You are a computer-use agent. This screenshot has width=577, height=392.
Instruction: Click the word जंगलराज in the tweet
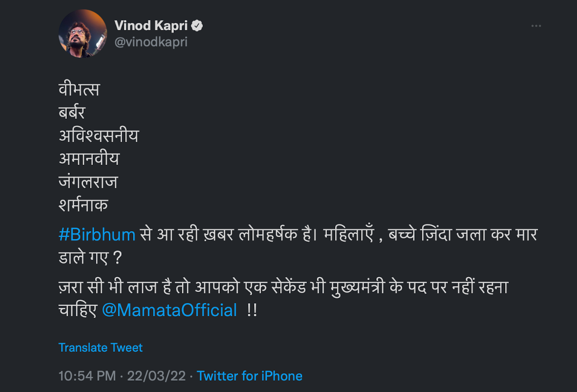tap(88, 182)
